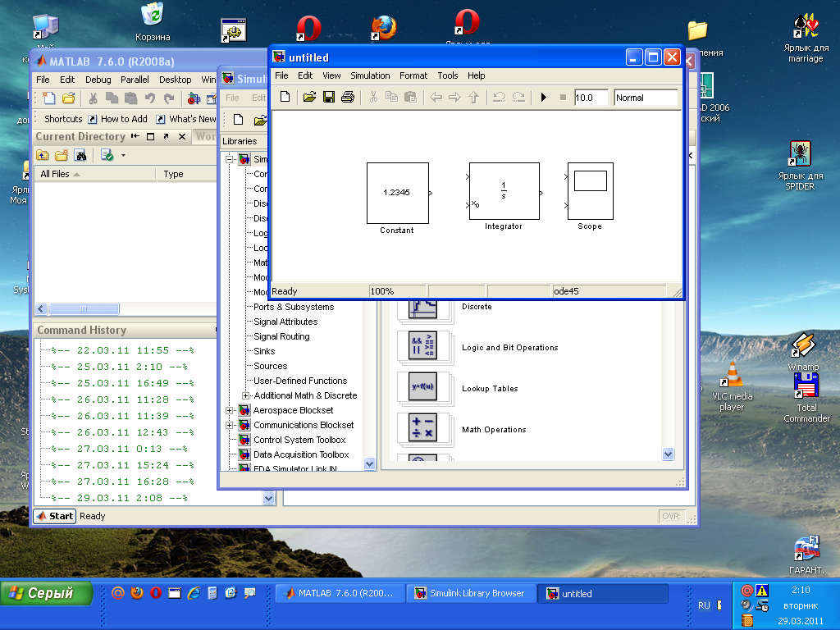The image size is (840, 630).
Task: Open the directory reports dropdown arrow
Action: tap(123, 155)
